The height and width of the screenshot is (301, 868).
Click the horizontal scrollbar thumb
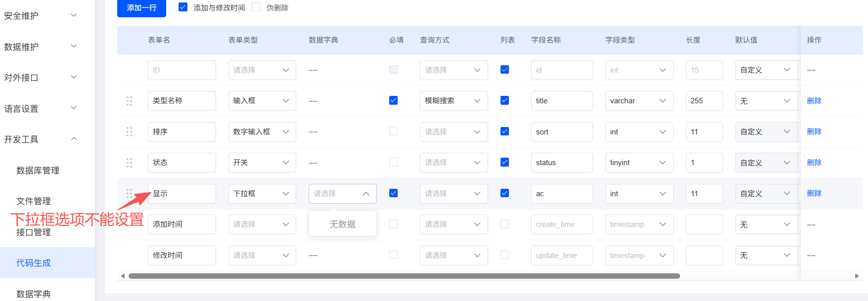(x=404, y=276)
